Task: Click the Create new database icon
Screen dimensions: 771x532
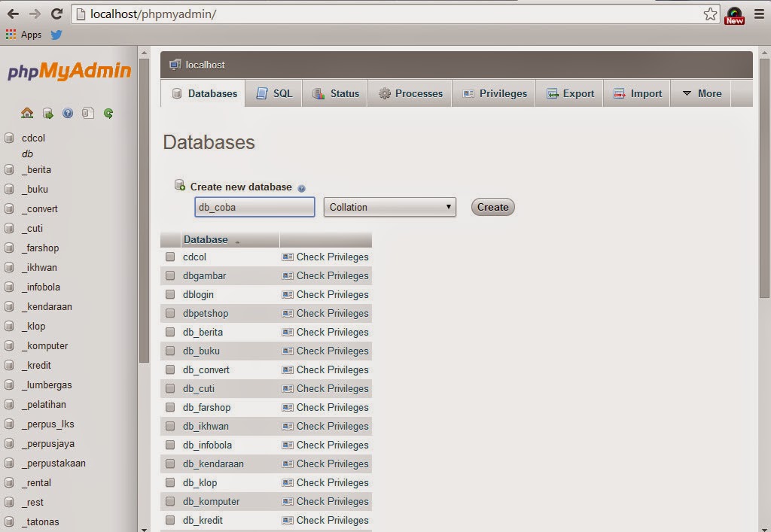Action: 180,184
